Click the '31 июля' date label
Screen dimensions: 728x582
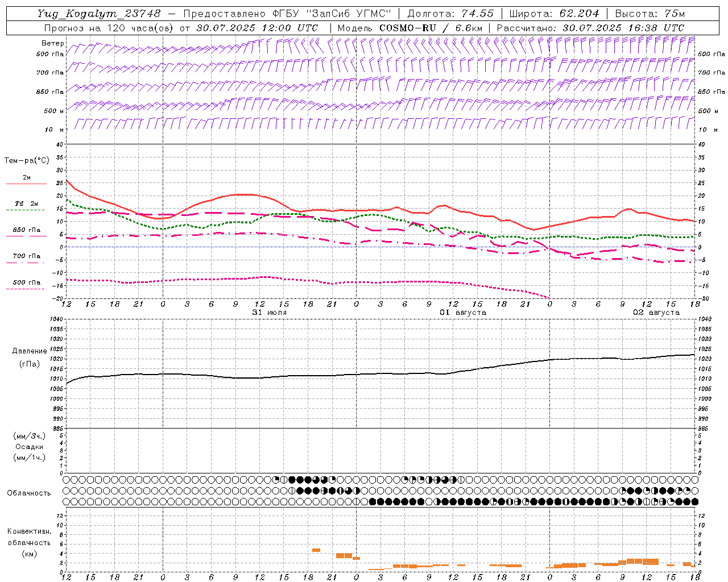[270, 313]
